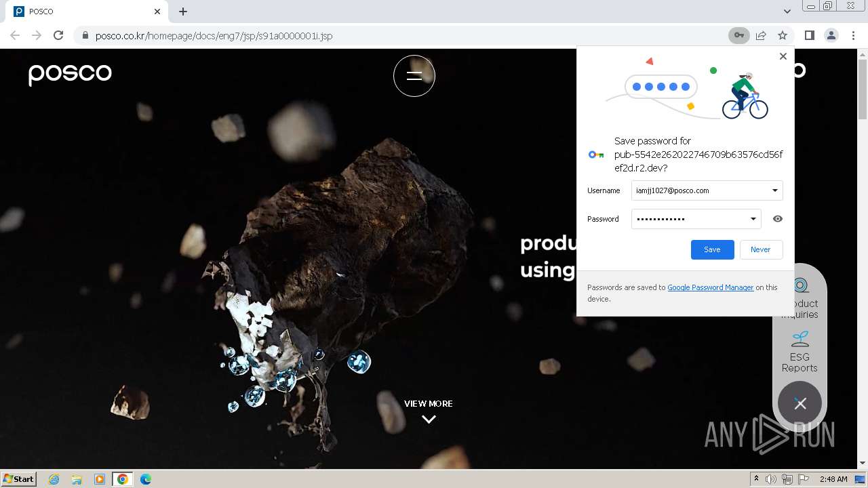
Task: Click the browser back arrow
Action: click(x=15, y=35)
